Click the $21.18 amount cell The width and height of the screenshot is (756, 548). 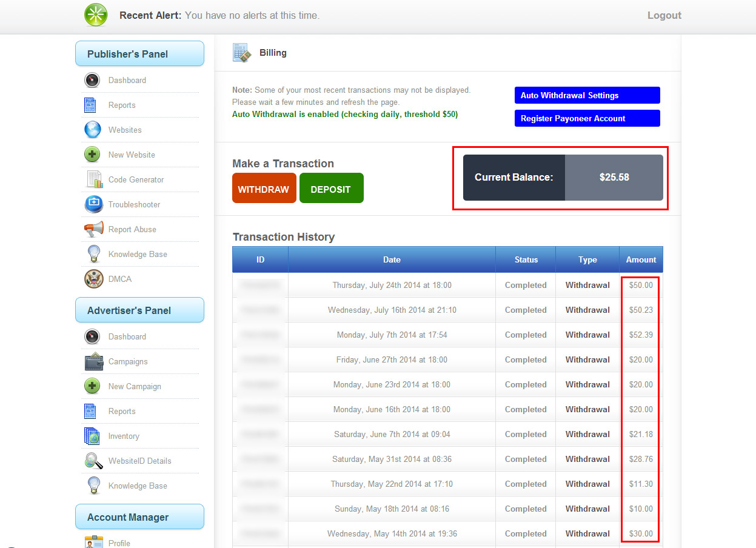(641, 434)
